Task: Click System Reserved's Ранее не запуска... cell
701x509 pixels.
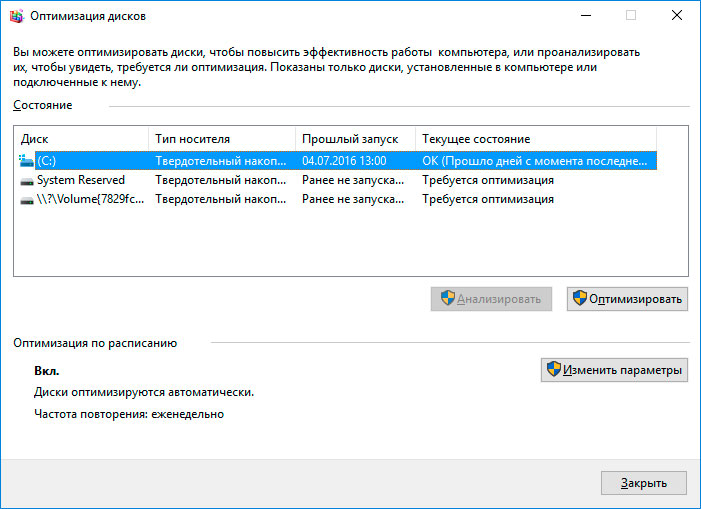Action: point(353,180)
